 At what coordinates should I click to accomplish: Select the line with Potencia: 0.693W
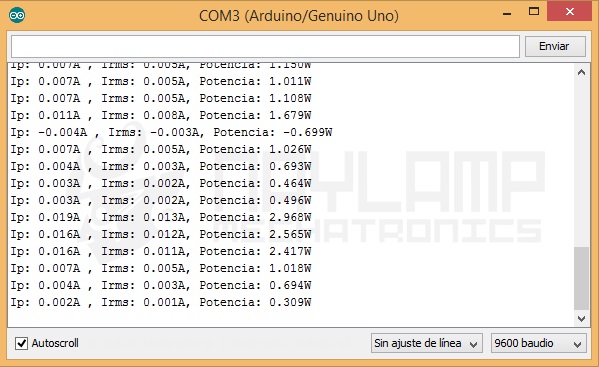click(x=161, y=167)
